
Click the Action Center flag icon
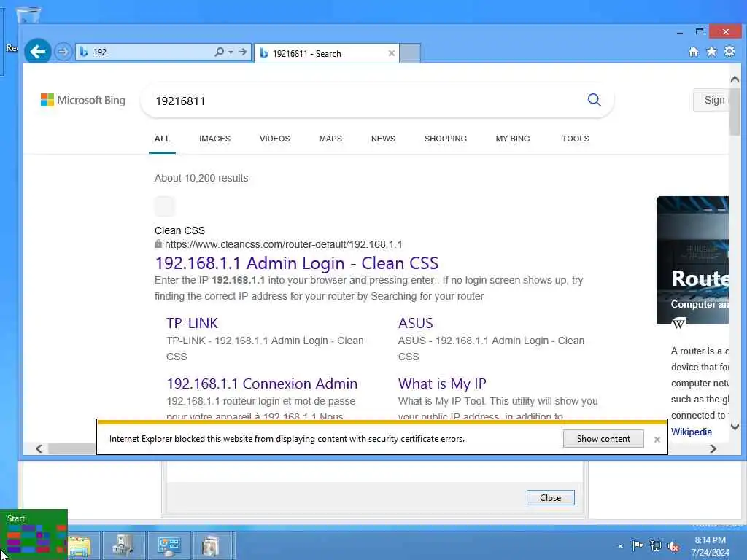(638, 545)
